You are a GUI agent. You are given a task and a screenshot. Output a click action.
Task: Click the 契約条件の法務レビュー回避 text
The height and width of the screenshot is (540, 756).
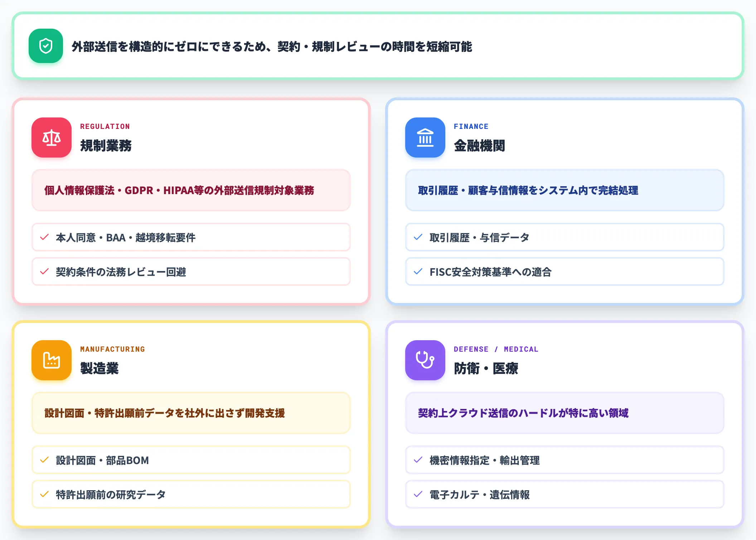pyautogui.click(x=121, y=272)
